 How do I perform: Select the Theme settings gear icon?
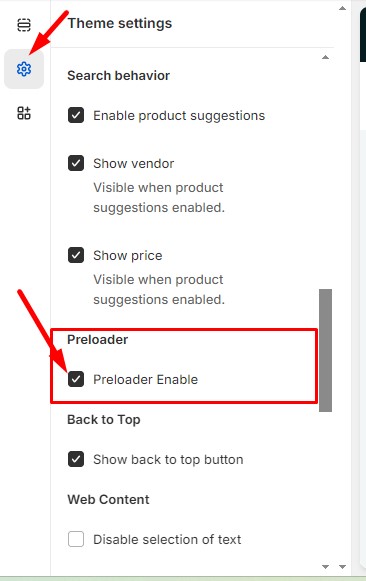(24, 69)
